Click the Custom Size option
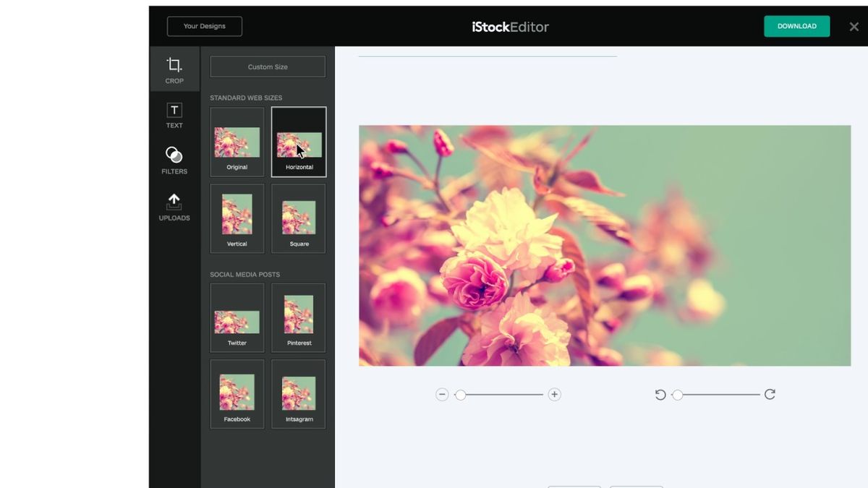 pos(268,66)
